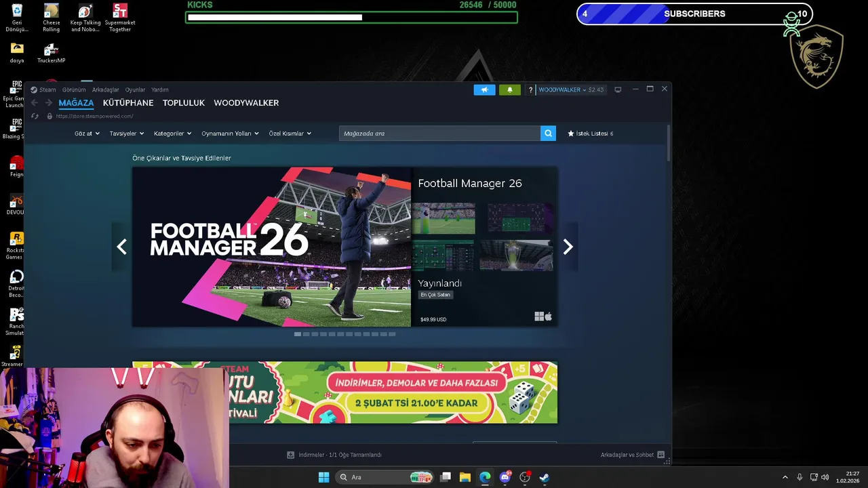The height and width of the screenshot is (488, 868).
Task: Click the Steam page vertical scrollbar
Action: point(669,142)
